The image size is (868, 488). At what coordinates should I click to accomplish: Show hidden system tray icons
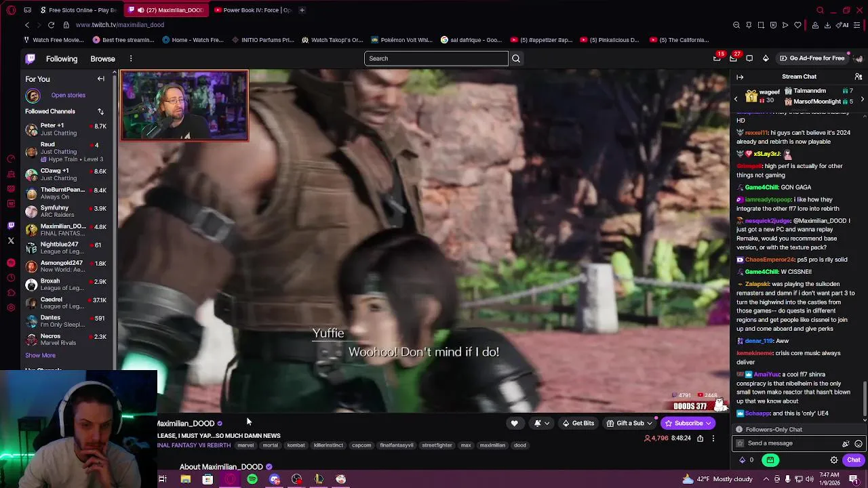(x=765, y=479)
